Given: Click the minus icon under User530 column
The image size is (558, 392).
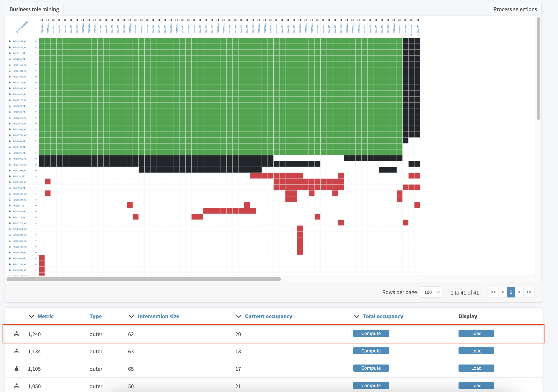Looking at the screenshot, I should pyautogui.click(x=48, y=35).
